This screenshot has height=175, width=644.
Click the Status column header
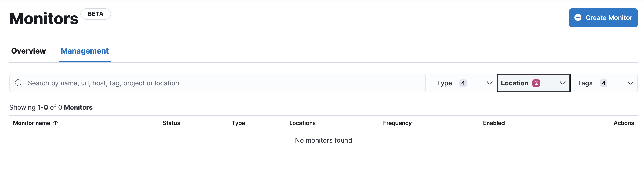click(x=171, y=123)
